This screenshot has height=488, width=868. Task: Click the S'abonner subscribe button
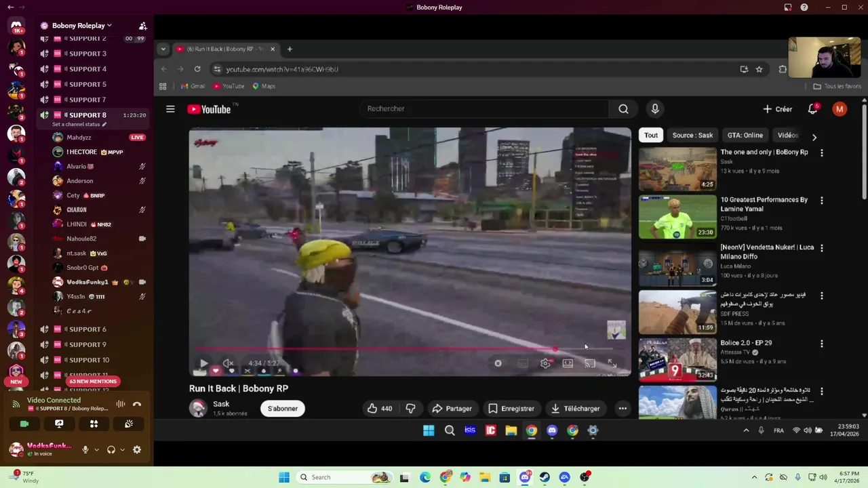coord(283,409)
